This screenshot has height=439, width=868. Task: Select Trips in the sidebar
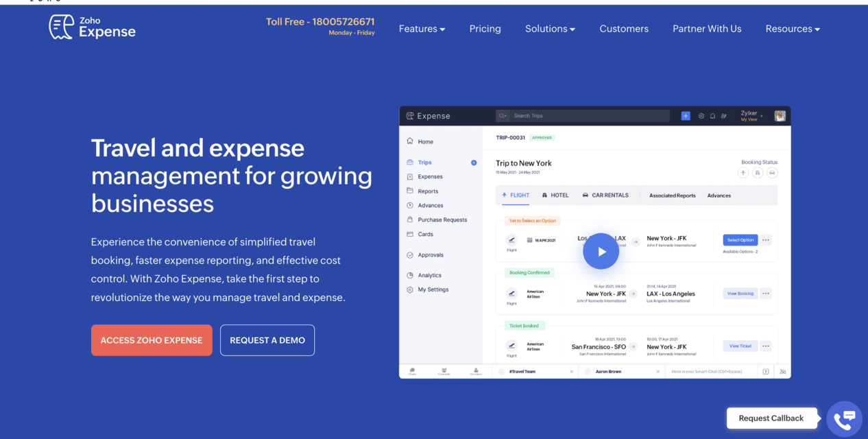pyautogui.click(x=425, y=163)
